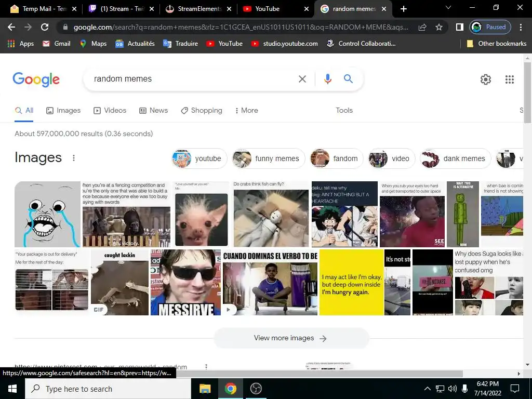Filter images by funny memes chip

coord(269,158)
